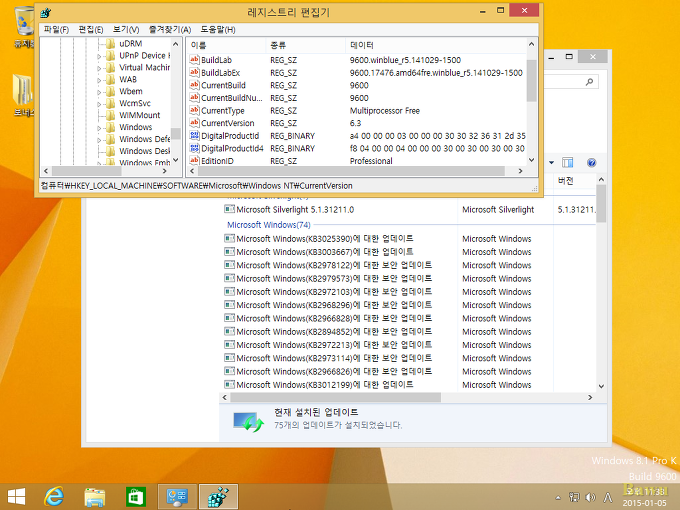This screenshot has height=510, width=680.
Task: Select the CurrentBuild value icon
Action: tap(194, 85)
